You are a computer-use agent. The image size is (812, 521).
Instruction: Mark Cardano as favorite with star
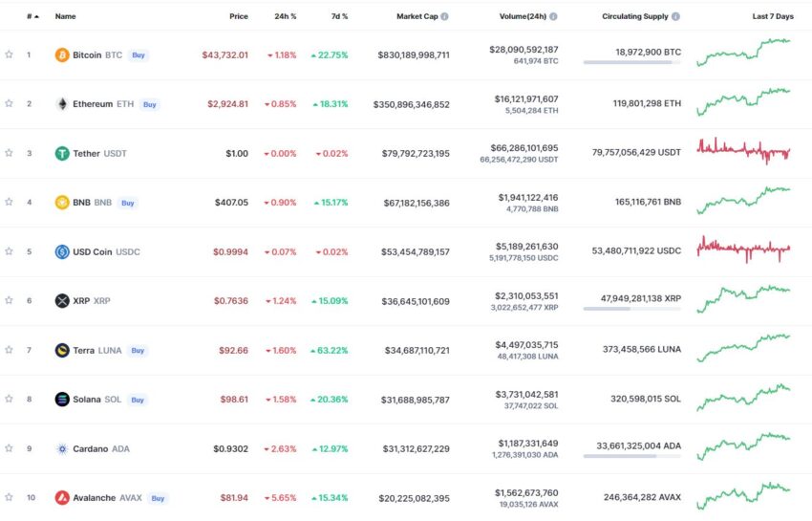9,448
